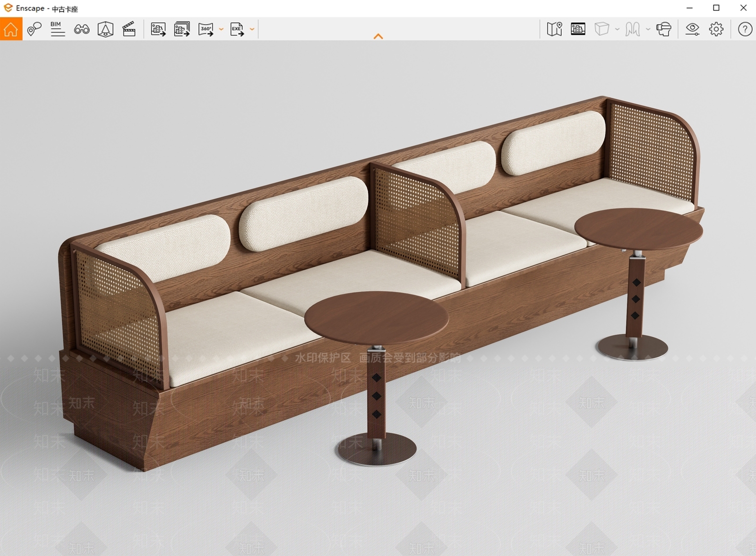Enable the VR headset mode
756x556 pixels.
click(x=664, y=29)
